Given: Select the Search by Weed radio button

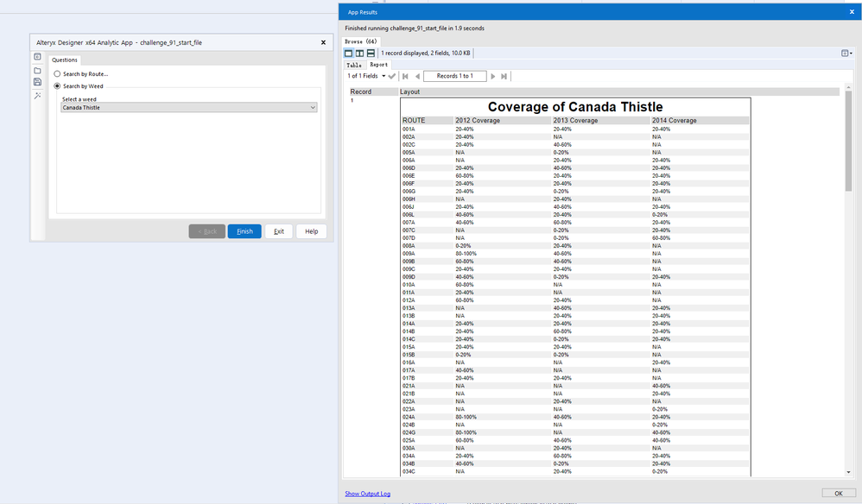Looking at the screenshot, I should pos(58,86).
